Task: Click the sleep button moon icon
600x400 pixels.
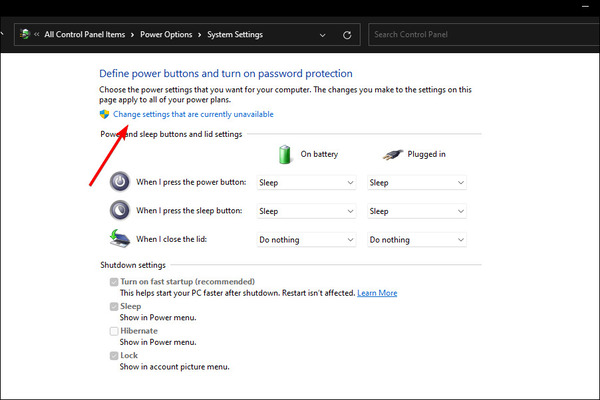Action: point(120,210)
